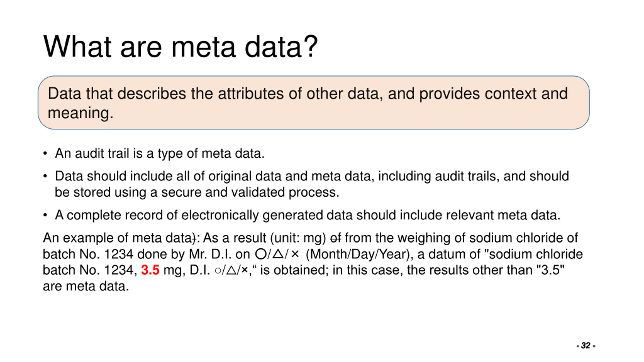The width and height of the screenshot is (644, 362).
Task: Click the phrase "An example of meta data"
Action: 117,238
